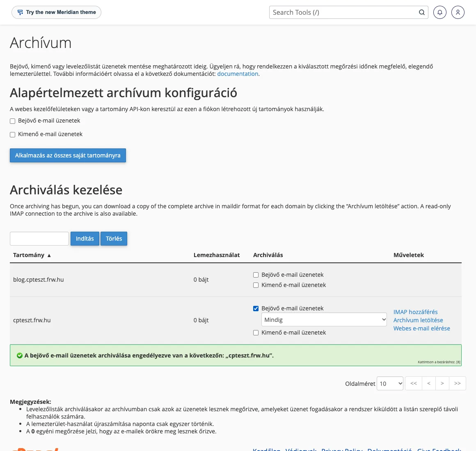Click the Lemezhasználat column header
This screenshot has width=476, height=451.
(x=216, y=255)
